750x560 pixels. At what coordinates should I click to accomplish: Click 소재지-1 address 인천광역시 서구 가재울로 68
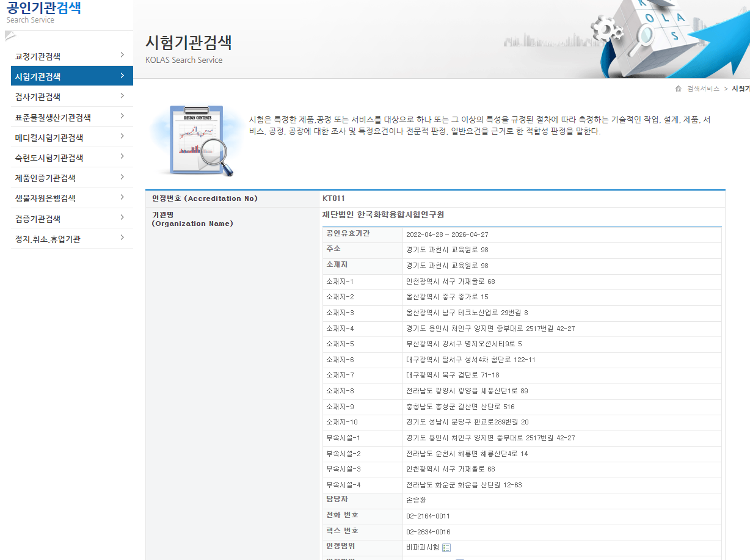coord(450,282)
